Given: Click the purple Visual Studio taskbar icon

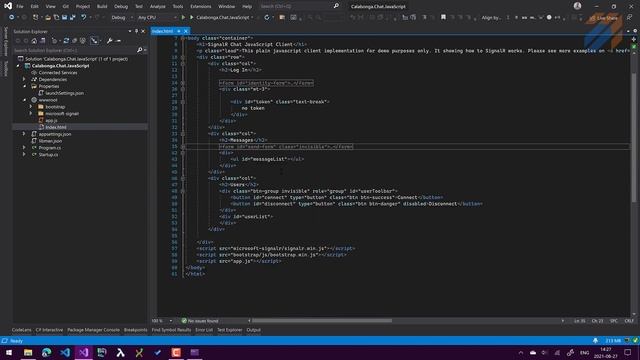Looking at the screenshot, I should pyautogui.click(x=84, y=352).
